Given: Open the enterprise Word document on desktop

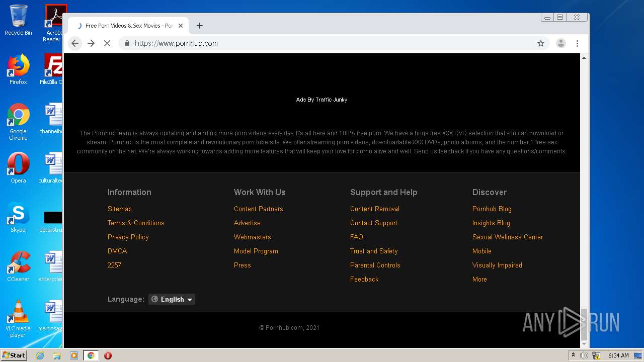Looking at the screenshot, I should [x=51, y=266].
